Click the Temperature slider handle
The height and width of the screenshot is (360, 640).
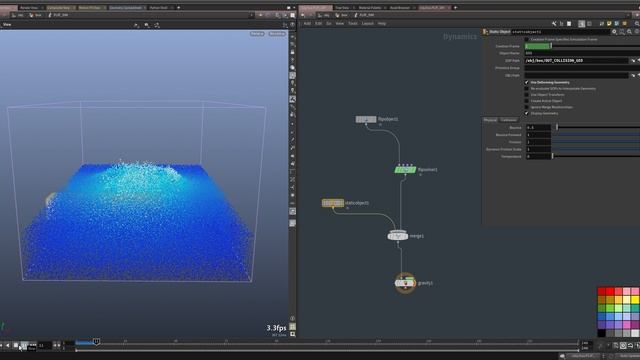(553, 156)
